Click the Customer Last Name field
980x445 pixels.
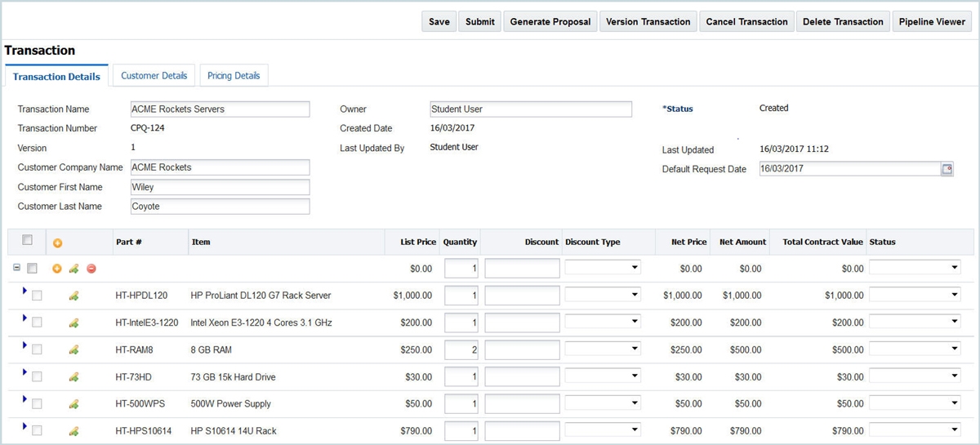click(220, 207)
